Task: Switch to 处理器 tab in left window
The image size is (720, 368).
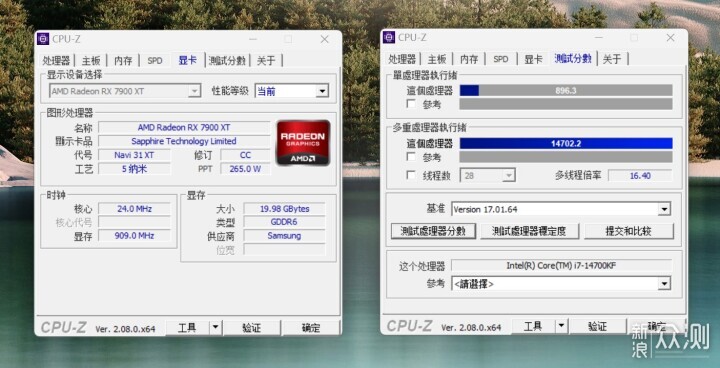Action: [x=56, y=61]
